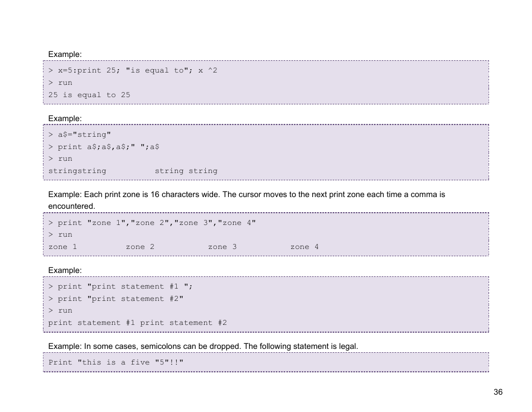Screen dimensions: 532x412
Task: Click the 'Example:' label above print statement box
Action: tap(65, 270)
